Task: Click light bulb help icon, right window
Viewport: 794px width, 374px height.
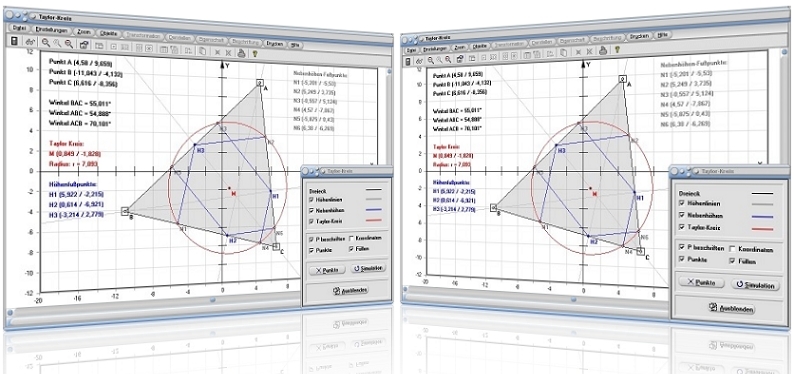Action: coord(617,49)
